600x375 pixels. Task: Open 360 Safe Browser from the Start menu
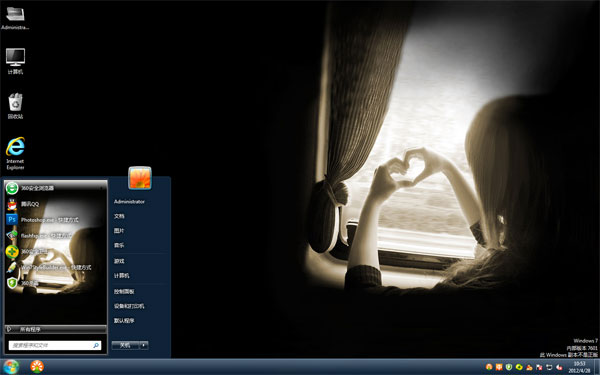click(55, 188)
